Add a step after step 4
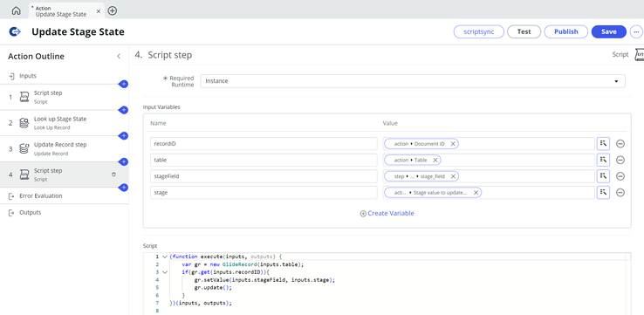 click(123, 188)
